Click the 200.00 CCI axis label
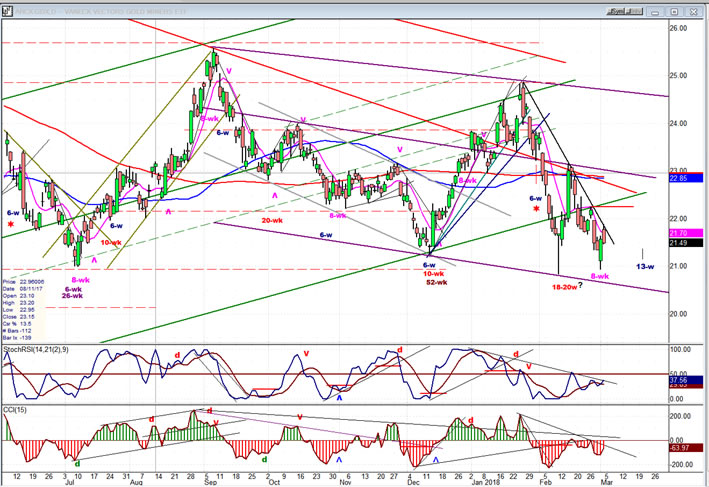This screenshot has width=709, height=487. pos(680,416)
